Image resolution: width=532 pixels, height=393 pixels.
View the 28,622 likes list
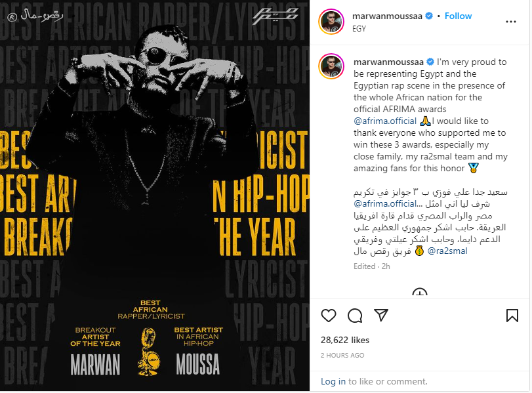point(344,340)
